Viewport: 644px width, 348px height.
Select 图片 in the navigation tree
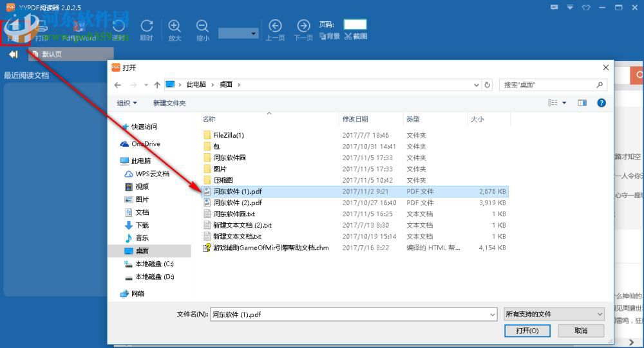point(142,199)
